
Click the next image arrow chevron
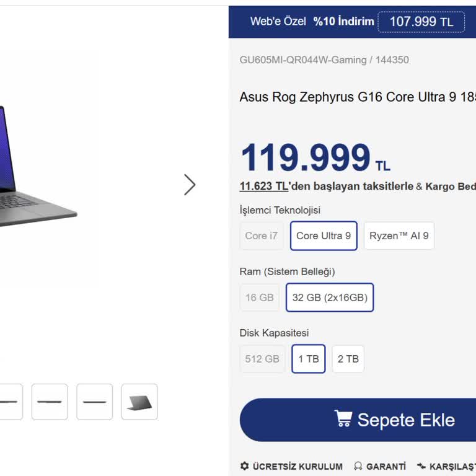pyautogui.click(x=190, y=185)
